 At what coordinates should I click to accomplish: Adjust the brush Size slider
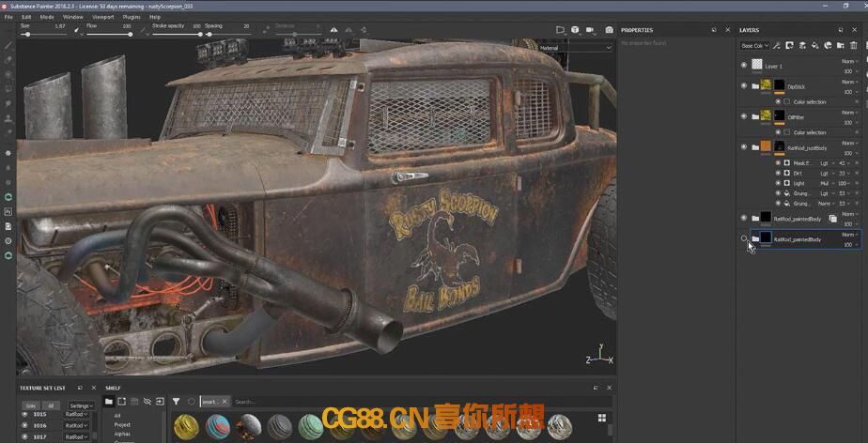point(43,35)
